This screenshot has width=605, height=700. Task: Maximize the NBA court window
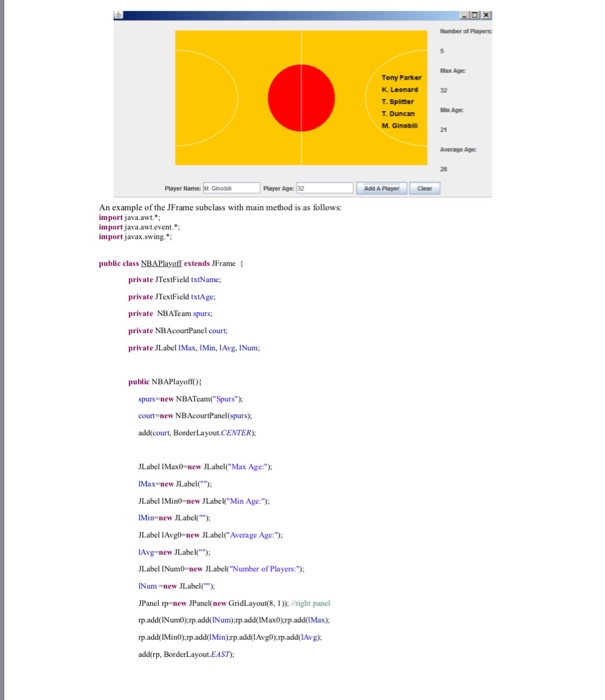click(476, 15)
